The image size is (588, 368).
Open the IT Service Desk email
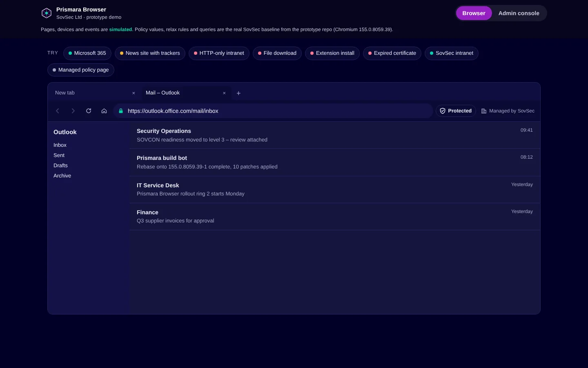[335, 190]
